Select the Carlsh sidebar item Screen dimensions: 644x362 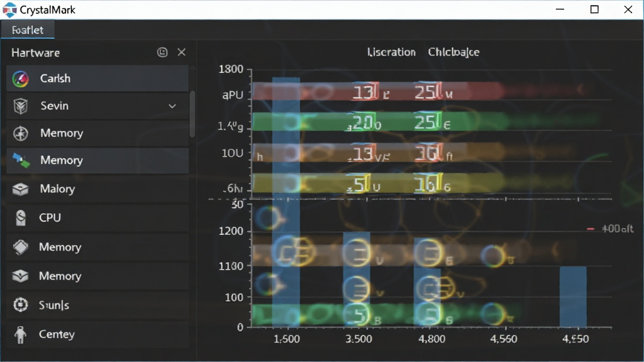tap(97, 79)
